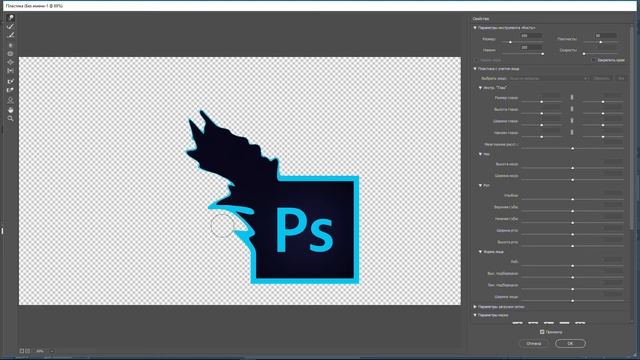Collapse the Нос (Nose) subsection
640x360 pixels.
pos(480,154)
